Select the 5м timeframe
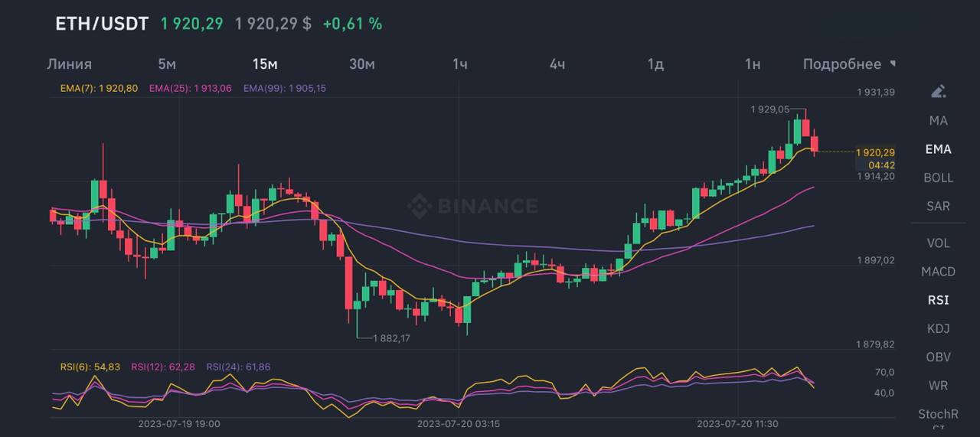Screen dimensions: 980x437 point(167,64)
